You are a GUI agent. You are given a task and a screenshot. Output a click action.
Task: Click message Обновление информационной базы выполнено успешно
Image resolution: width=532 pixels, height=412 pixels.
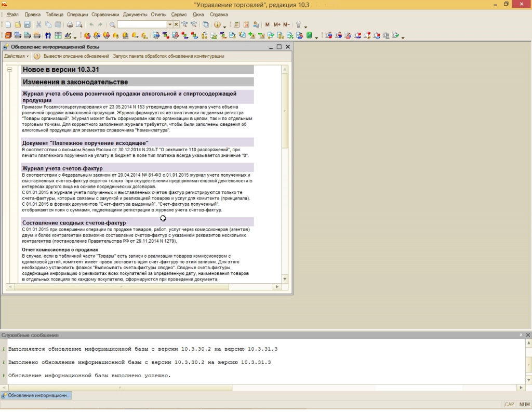coord(89,376)
